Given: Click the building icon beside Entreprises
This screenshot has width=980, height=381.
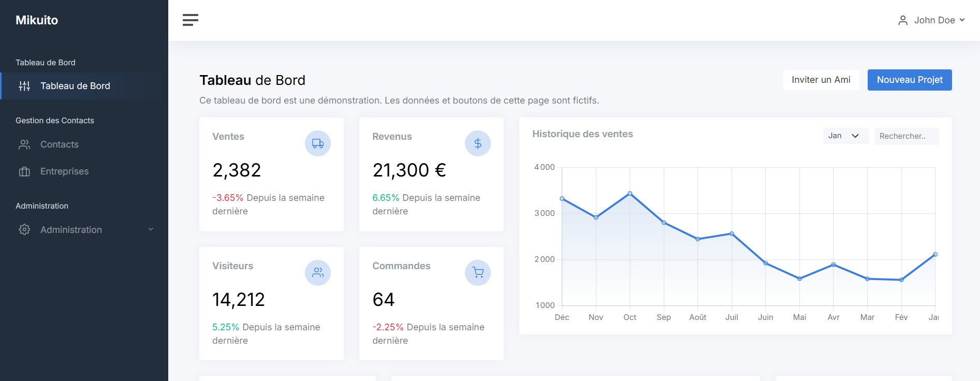Looking at the screenshot, I should point(24,171).
